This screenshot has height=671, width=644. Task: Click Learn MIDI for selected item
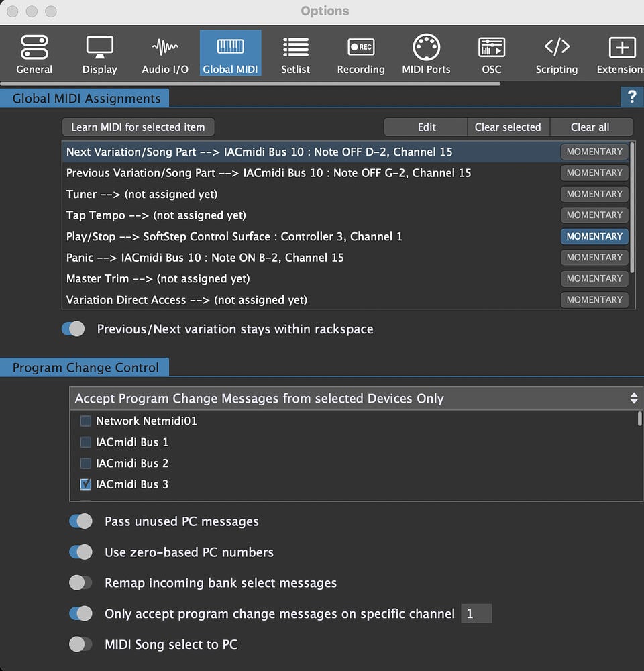tap(138, 127)
